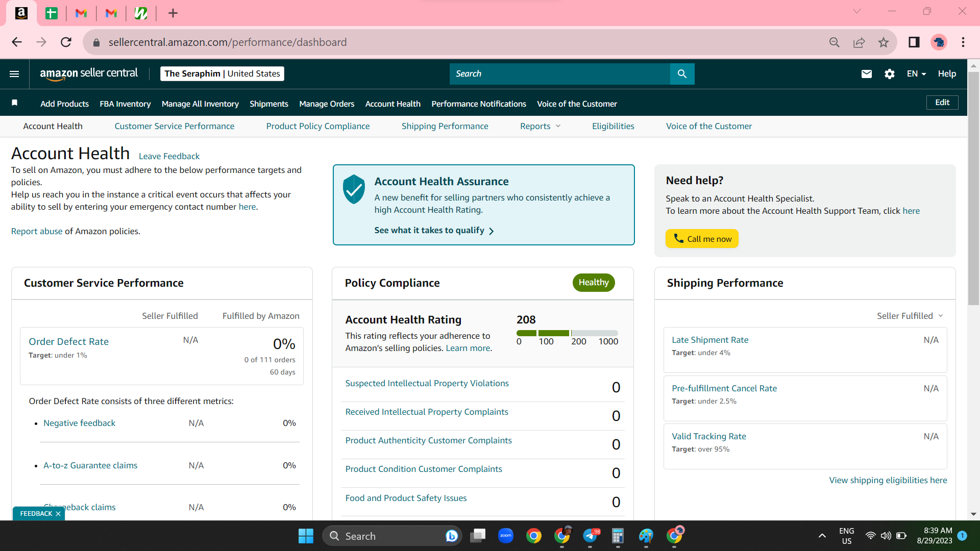Show hidden system tray icons
This screenshot has height=551, width=980.
click(822, 536)
